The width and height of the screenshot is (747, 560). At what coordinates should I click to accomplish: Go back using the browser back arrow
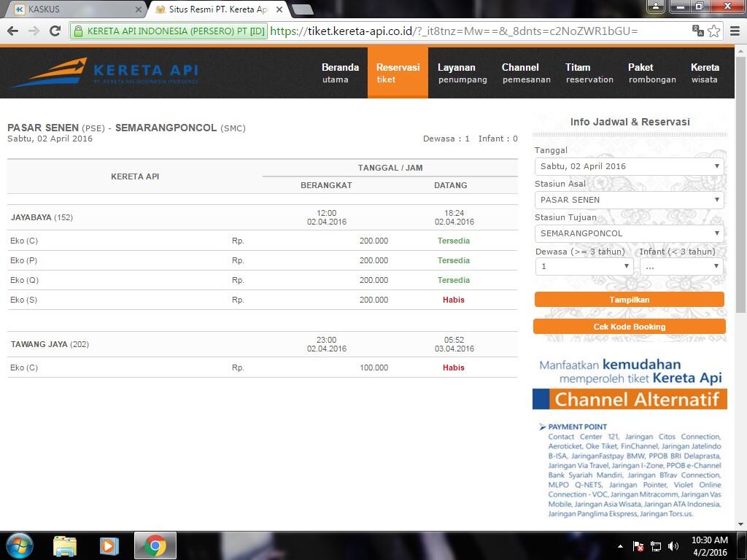point(13,31)
